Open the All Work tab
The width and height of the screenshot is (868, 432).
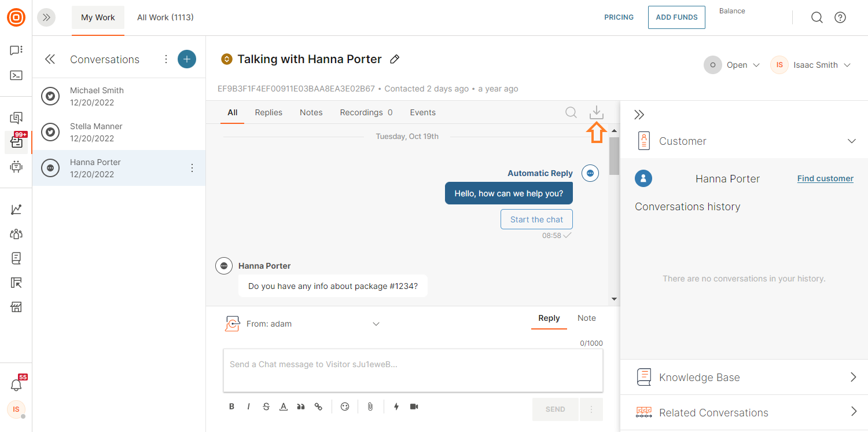165,17
